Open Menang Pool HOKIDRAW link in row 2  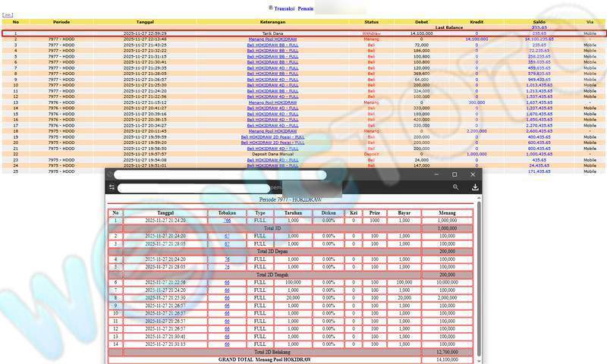click(x=272, y=39)
